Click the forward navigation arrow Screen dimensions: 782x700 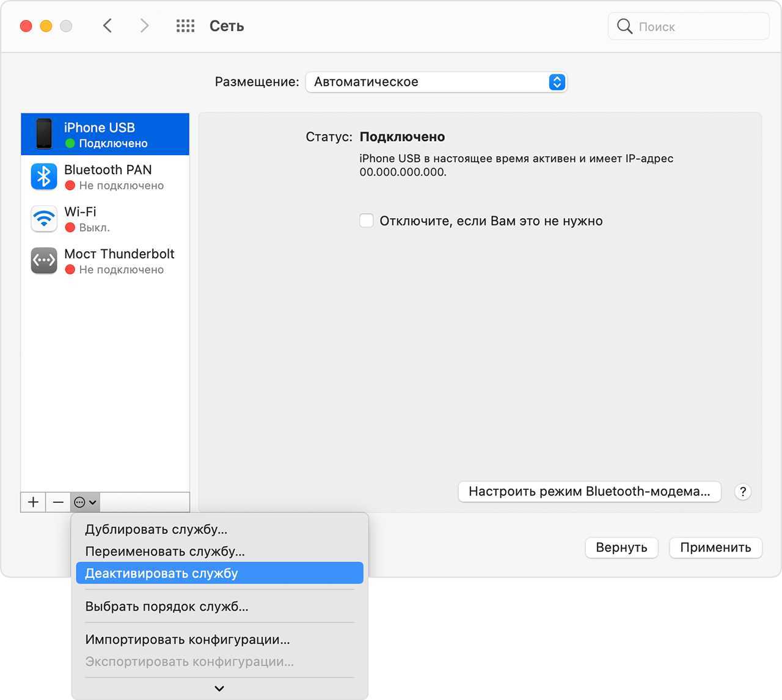click(x=144, y=26)
